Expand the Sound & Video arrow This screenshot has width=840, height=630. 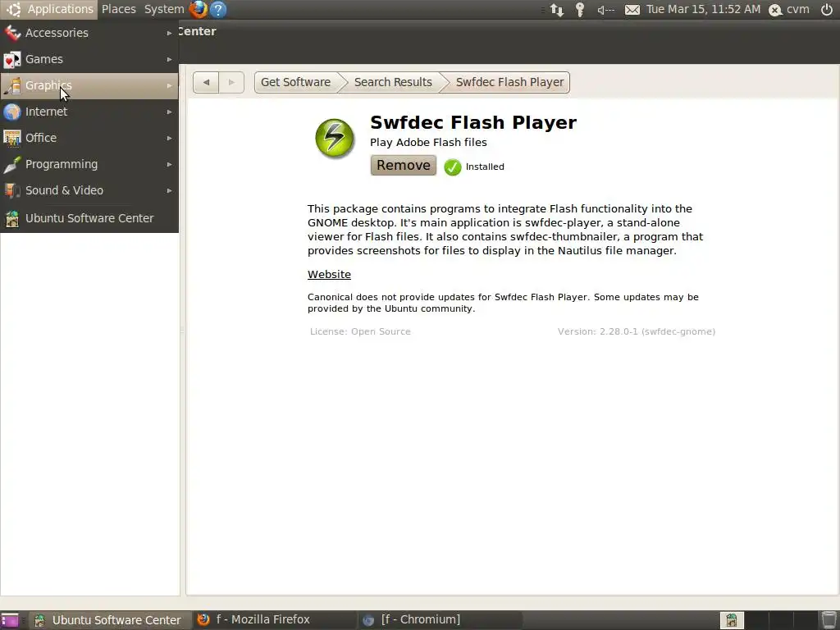169,190
